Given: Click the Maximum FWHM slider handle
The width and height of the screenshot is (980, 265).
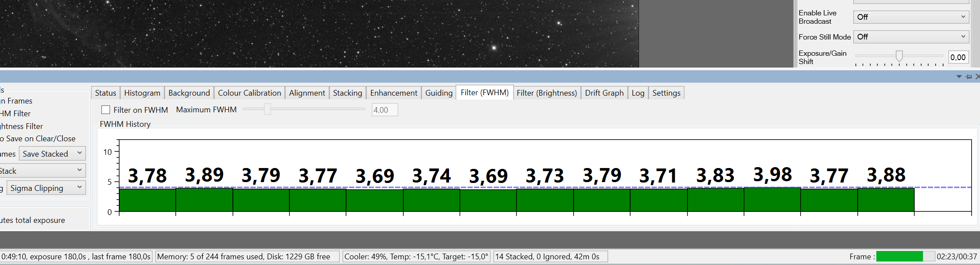Looking at the screenshot, I should click(267, 109).
